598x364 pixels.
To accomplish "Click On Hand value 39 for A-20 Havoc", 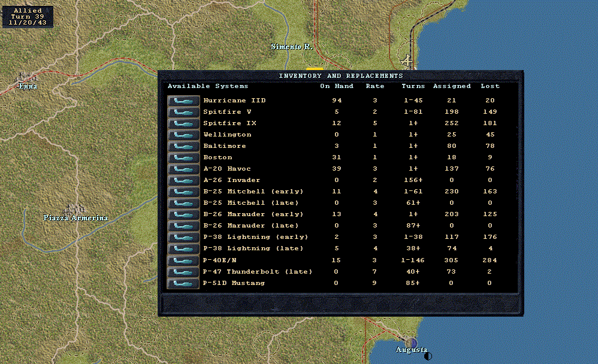I will (337, 169).
